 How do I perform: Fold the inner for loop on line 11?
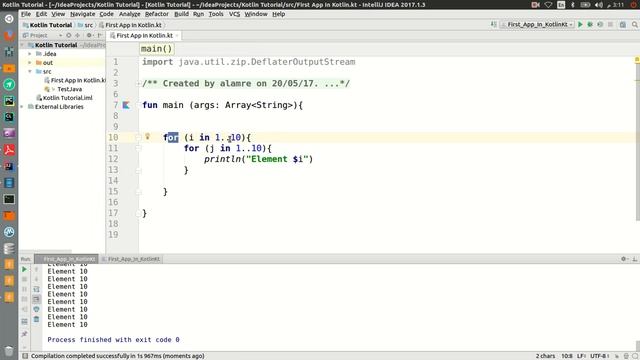pos(138,148)
